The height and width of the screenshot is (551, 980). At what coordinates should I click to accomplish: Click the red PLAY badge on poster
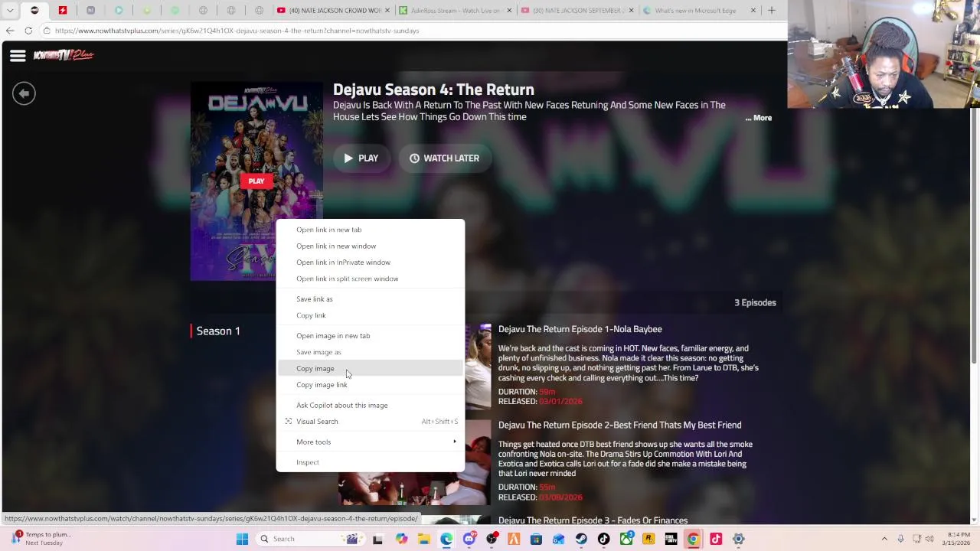pyautogui.click(x=256, y=181)
